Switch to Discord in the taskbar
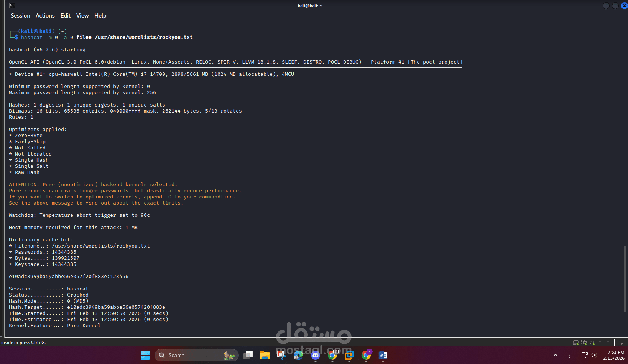 pos(316,355)
